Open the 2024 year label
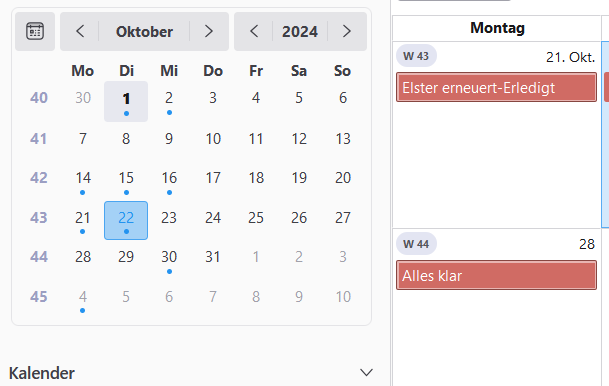This screenshot has width=609, height=386. pyautogui.click(x=300, y=31)
